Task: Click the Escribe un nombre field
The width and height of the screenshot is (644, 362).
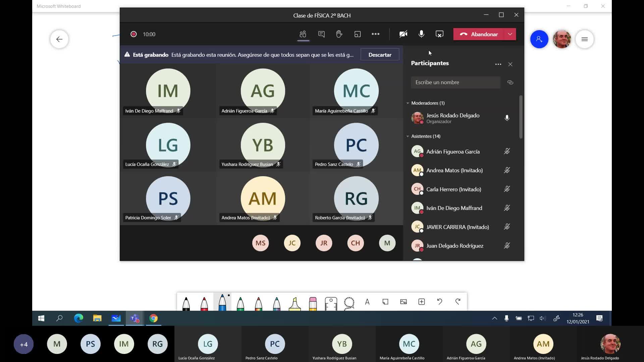Action: [x=455, y=82]
